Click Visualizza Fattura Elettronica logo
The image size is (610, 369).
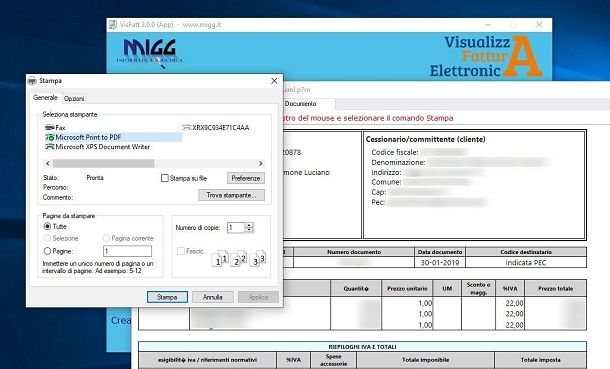[x=486, y=56]
